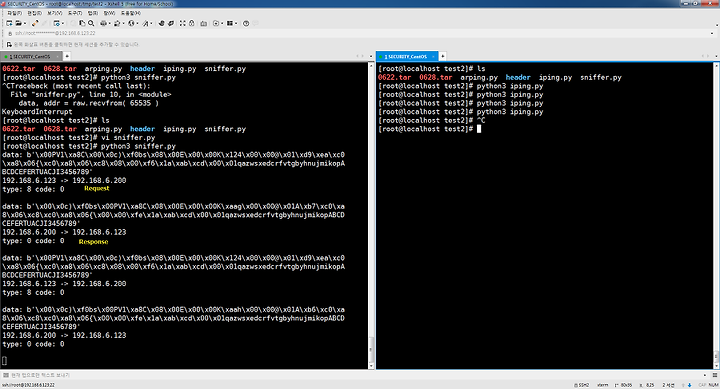The width and height of the screenshot is (720, 389).
Task: Click the SSH2 status bar indicator
Action: coord(581,385)
